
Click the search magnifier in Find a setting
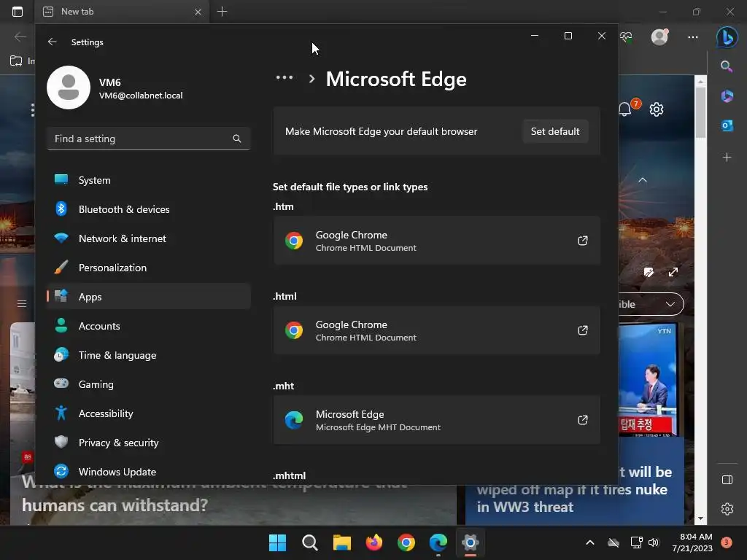point(237,139)
